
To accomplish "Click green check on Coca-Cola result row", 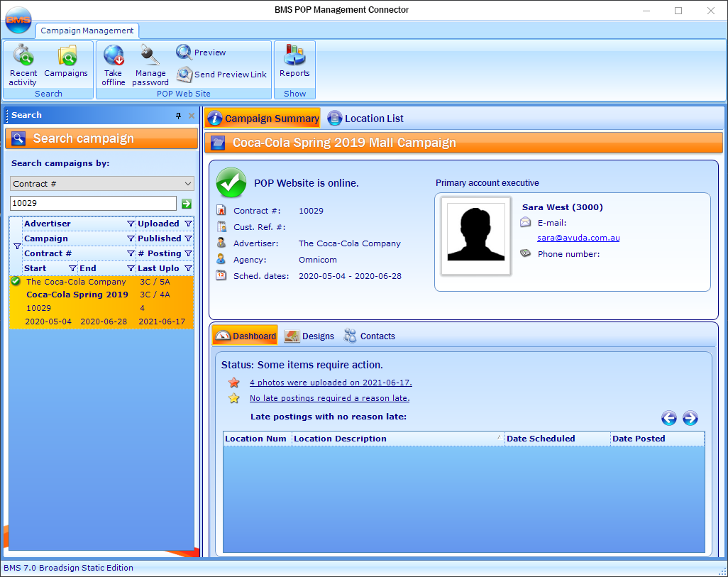I will pos(16,281).
